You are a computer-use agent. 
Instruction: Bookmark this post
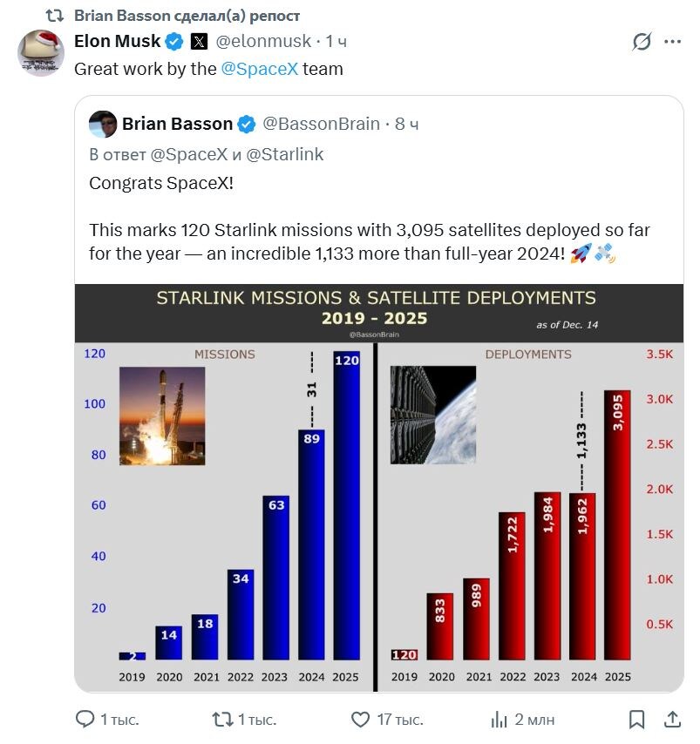coord(637,720)
